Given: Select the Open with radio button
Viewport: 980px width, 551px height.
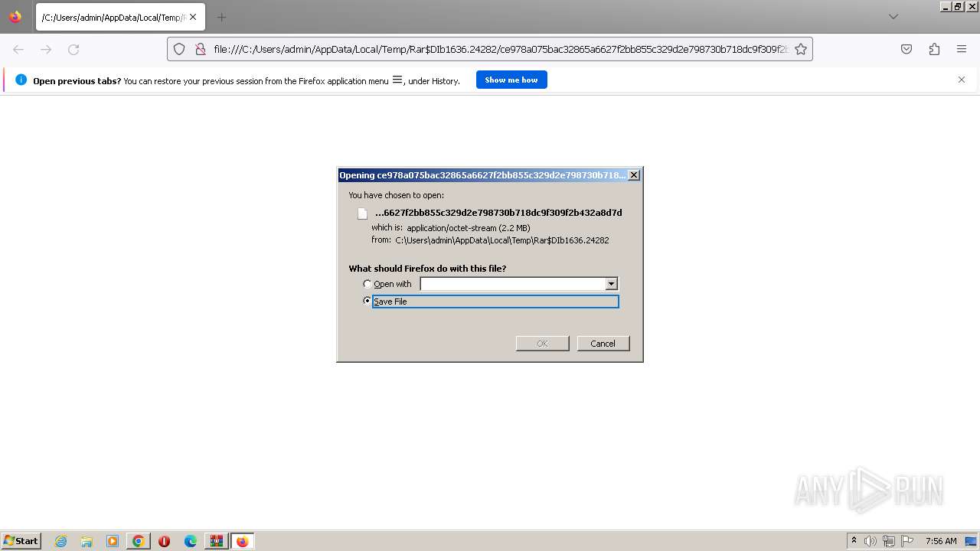Looking at the screenshot, I should coord(367,284).
